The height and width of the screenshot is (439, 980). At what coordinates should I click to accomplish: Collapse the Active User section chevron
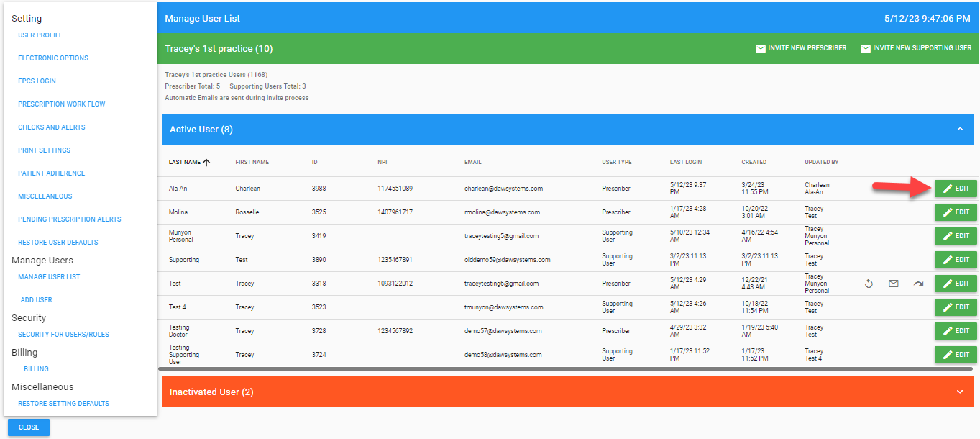click(960, 130)
